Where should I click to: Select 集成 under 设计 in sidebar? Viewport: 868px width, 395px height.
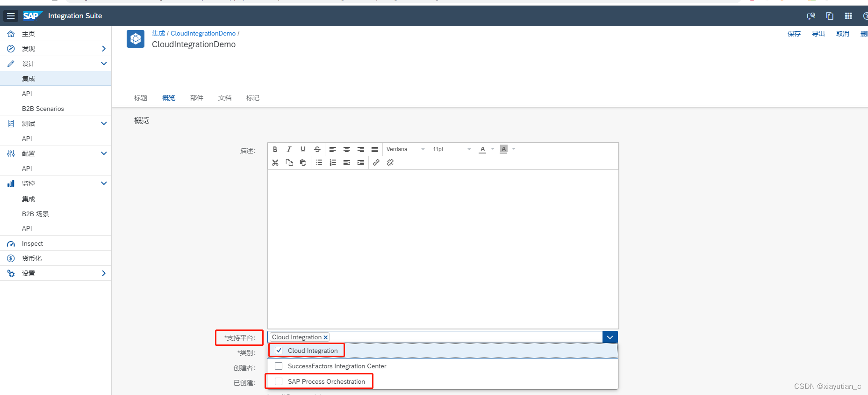click(x=56, y=79)
